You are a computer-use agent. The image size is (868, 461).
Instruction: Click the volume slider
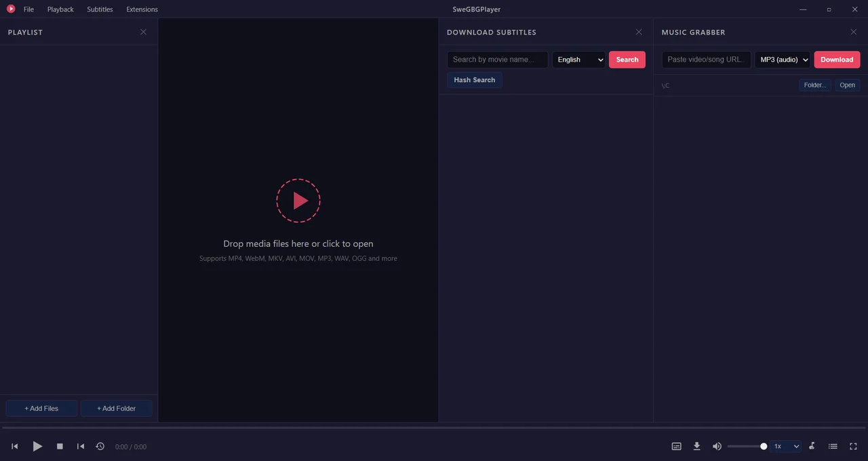(747, 446)
